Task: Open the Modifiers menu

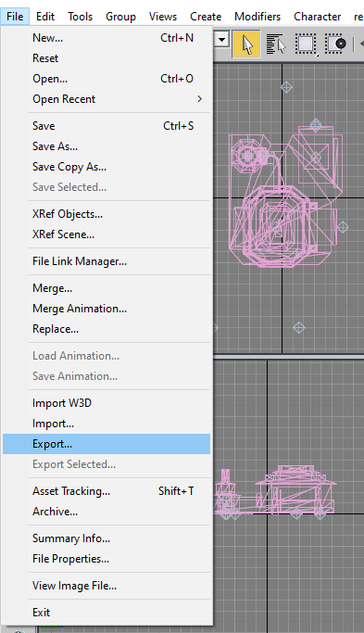Action: [257, 17]
